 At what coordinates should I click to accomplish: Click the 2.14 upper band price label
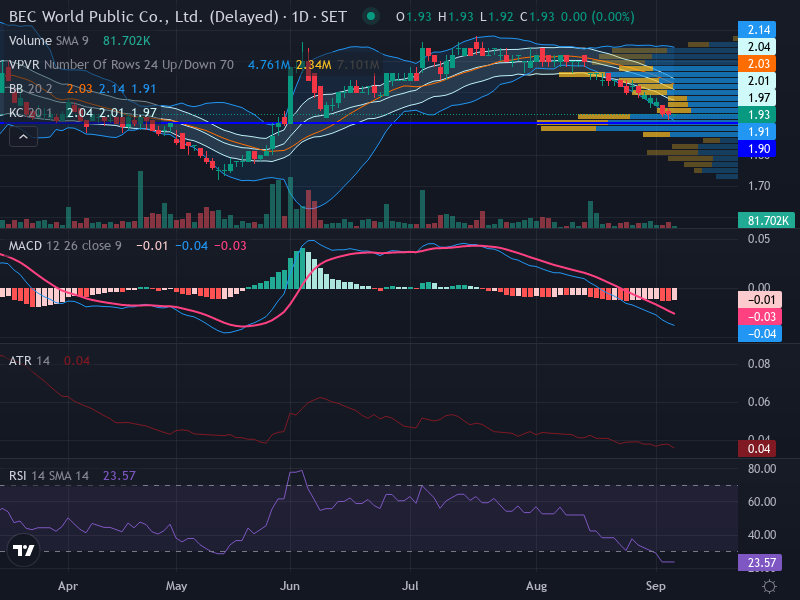pyautogui.click(x=757, y=30)
